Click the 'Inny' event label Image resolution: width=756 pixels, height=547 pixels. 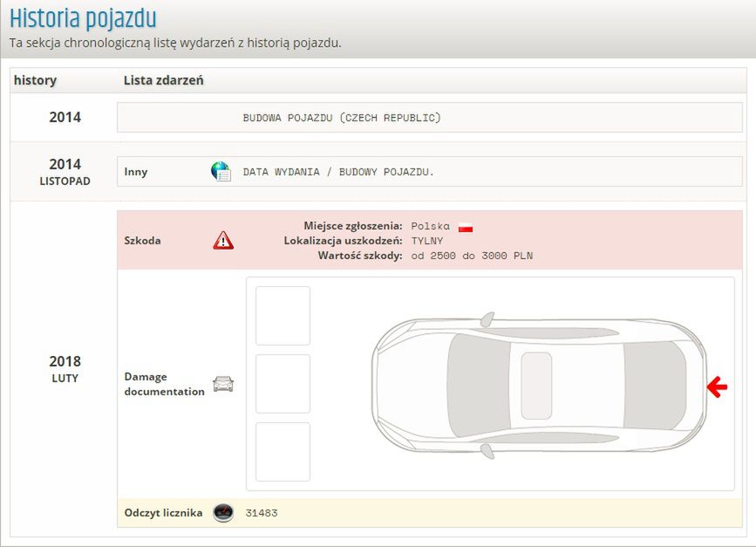pyautogui.click(x=136, y=172)
